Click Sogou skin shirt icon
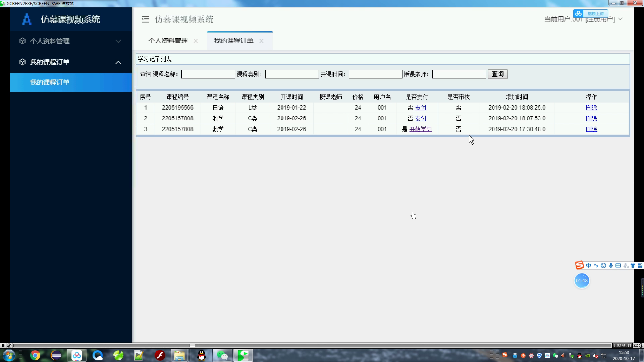The width and height of the screenshot is (644, 362). pyautogui.click(x=633, y=265)
